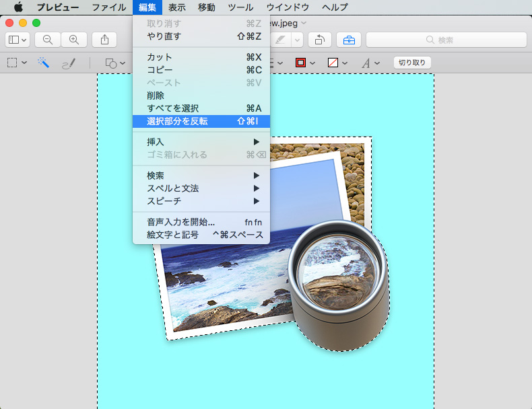Choose 音声入力を開始 menu item
This screenshot has width=532, height=409.
[201, 222]
